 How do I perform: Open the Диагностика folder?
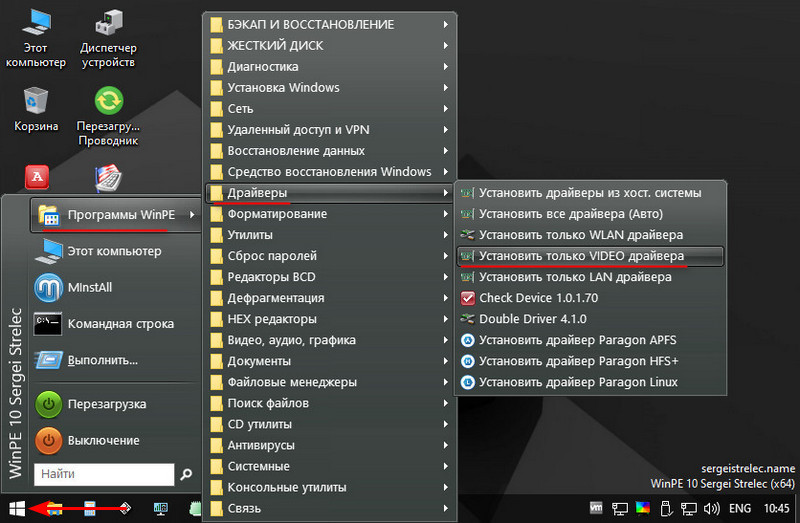[x=330, y=67]
